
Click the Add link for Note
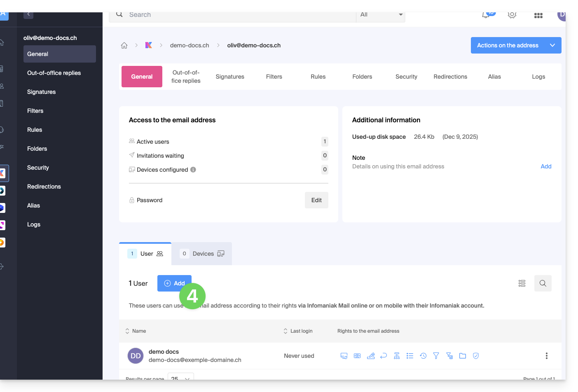[x=546, y=166]
